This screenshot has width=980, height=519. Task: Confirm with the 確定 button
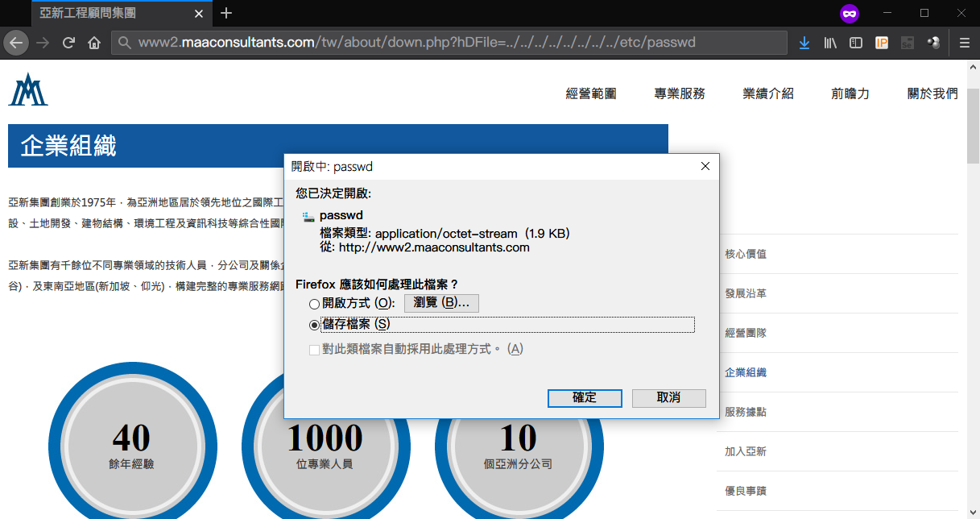585,398
